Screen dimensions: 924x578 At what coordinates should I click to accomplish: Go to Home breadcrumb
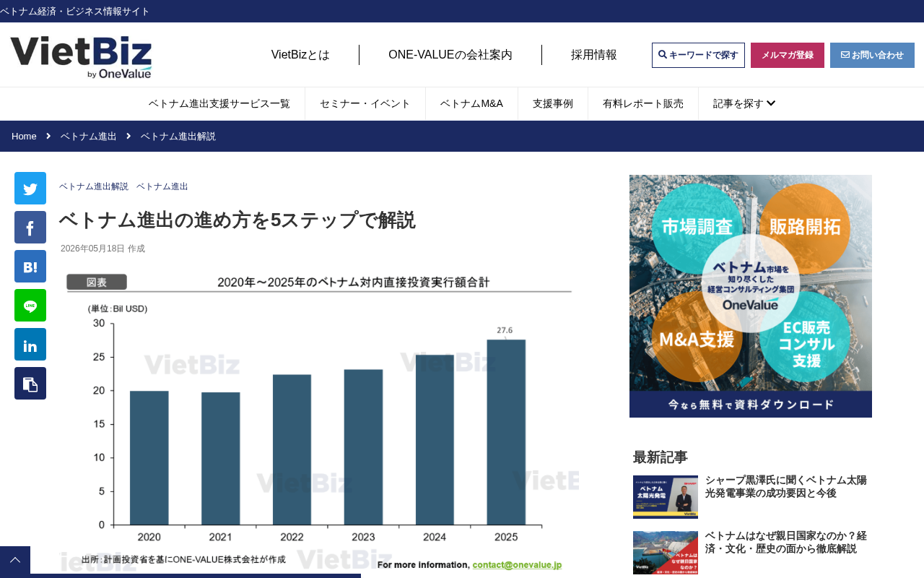(24, 136)
